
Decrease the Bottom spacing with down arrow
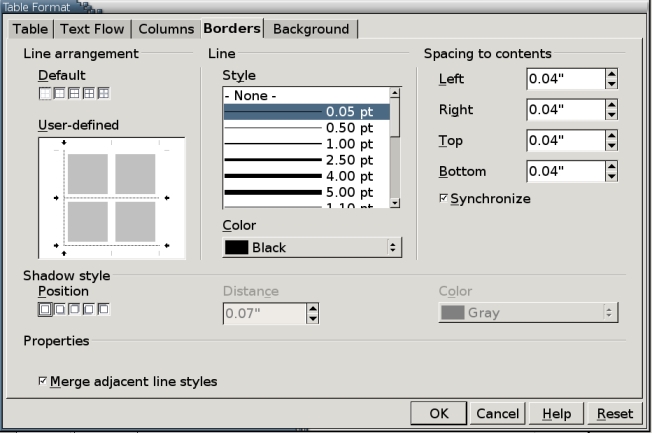pos(612,177)
